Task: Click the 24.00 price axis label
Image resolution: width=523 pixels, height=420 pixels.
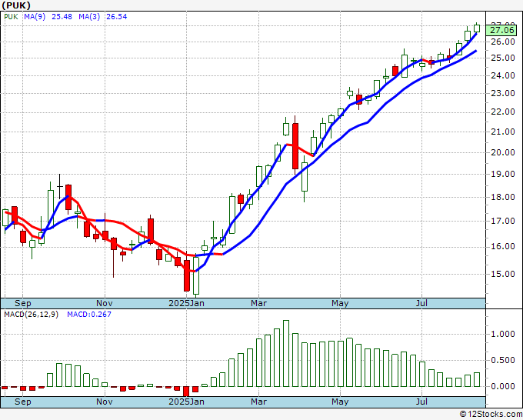Action: tap(503, 75)
